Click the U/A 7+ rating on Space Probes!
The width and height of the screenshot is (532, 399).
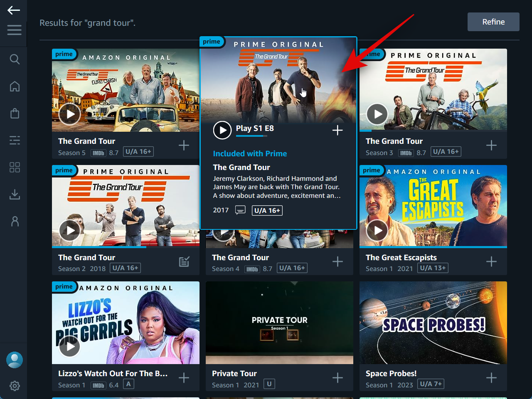[x=431, y=384]
